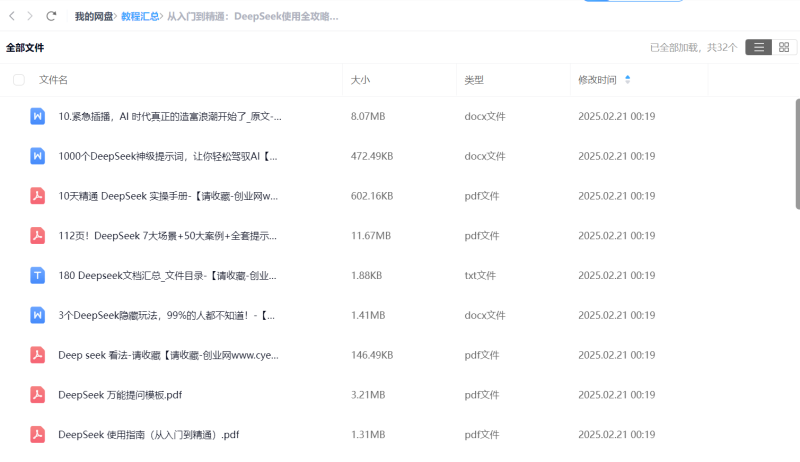Viewport: 800px width, 462px height.
Task: Click Word icon of 3个DeepSeek隐藏玩法 file
Action: 37,315
